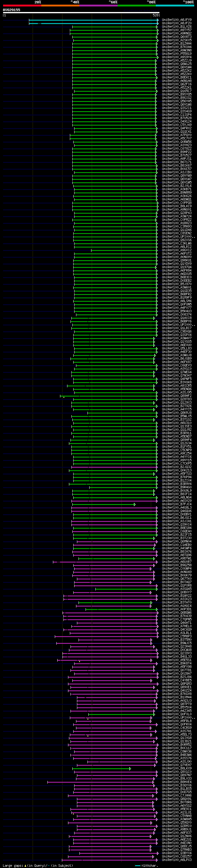Select the UniRef100_B9GIG2 label
Viewport: 197px width, 868px height.
pos(177,98)
